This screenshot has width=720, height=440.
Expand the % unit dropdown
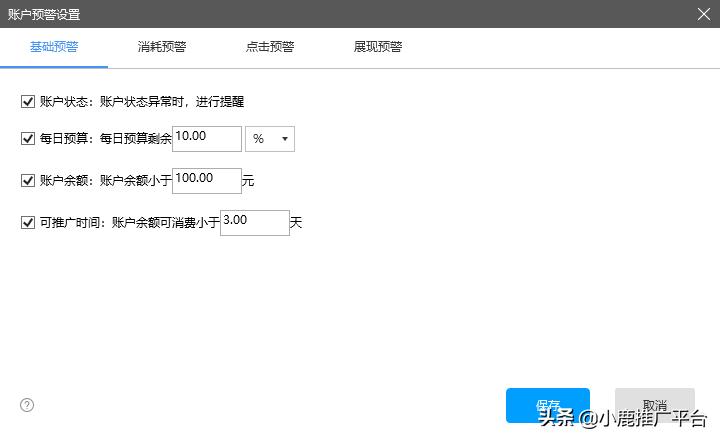(x=270, y=139)
